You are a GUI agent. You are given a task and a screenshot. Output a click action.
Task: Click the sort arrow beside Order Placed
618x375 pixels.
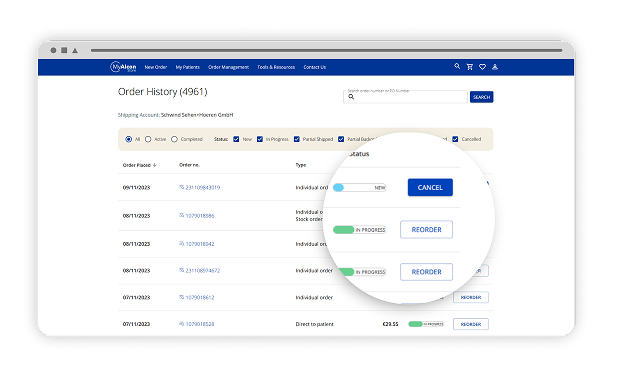point(154,165)
